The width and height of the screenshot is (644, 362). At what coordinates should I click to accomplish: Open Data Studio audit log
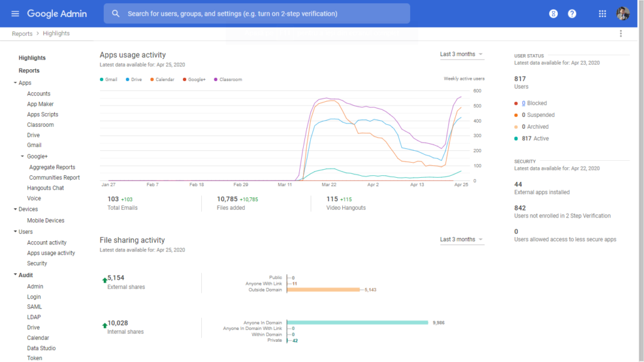tap(42, 348)
